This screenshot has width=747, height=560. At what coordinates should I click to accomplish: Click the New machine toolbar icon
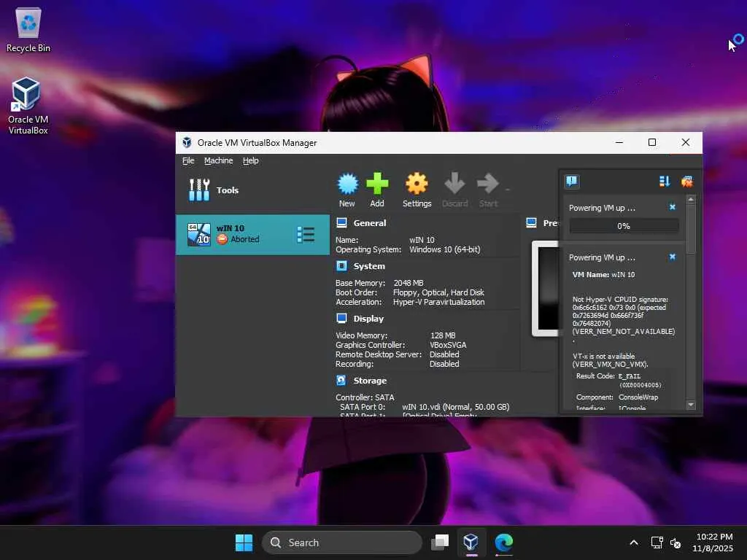(347, 183)
